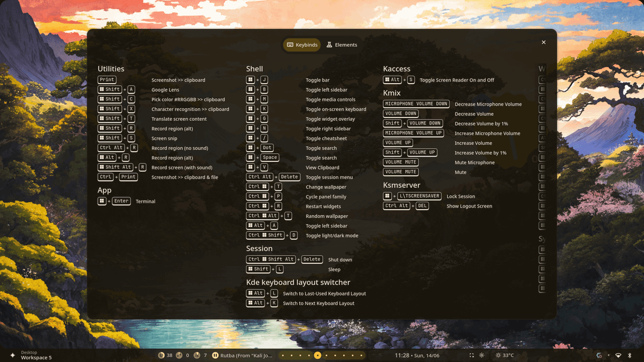Viewport: 644px width, 362px height.
Task: Click the Enter key chip for Terminal
Action: coord(121,201)
